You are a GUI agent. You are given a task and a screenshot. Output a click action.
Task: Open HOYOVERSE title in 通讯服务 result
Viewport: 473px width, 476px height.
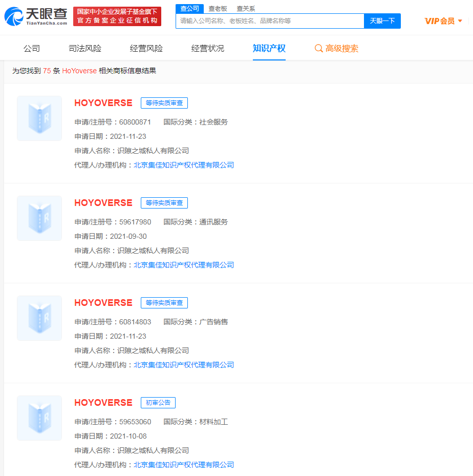(x=103, y=203)
